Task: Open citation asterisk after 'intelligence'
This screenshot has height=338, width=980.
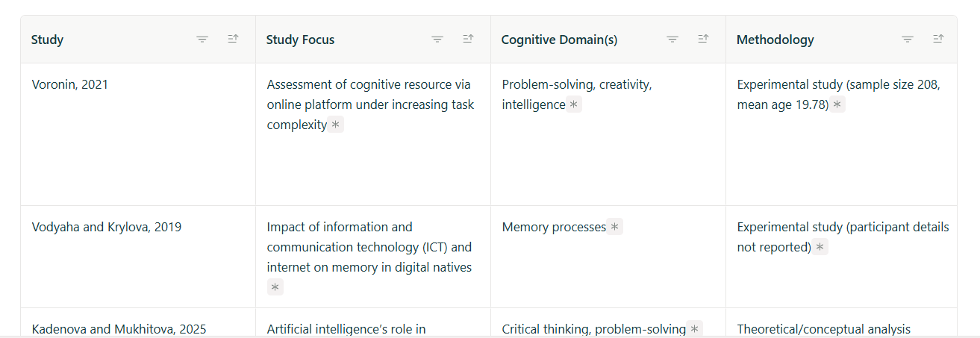Action: coord(573,105)
